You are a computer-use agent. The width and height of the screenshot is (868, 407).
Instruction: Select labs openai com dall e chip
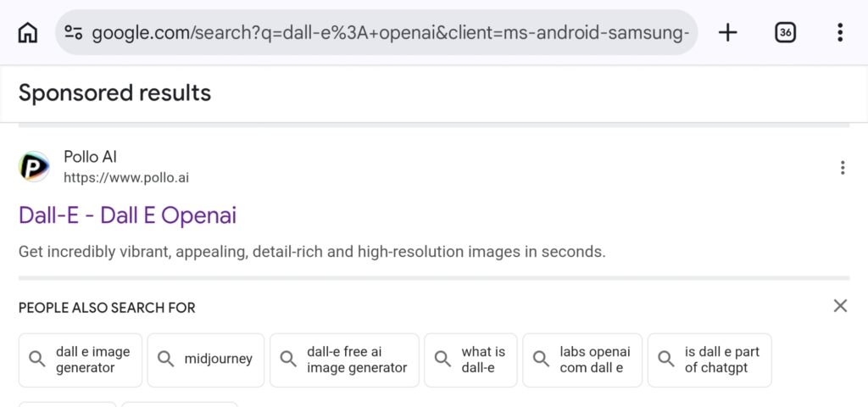click(582, 360)
